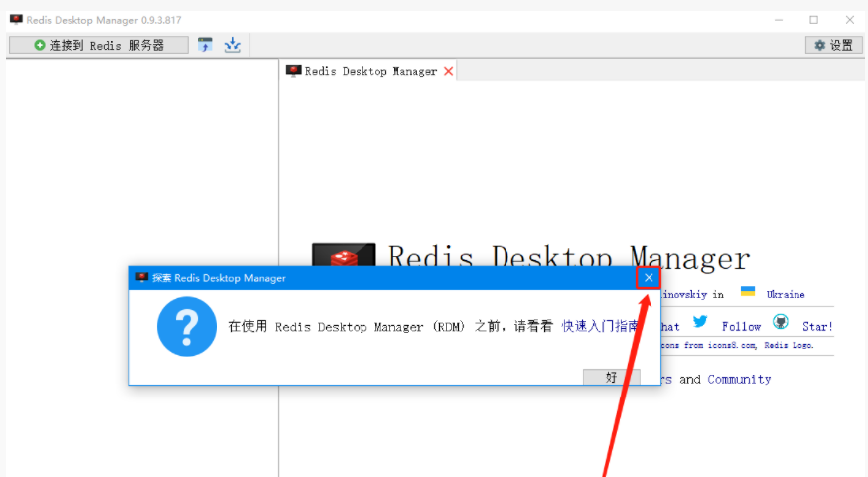The image size is (868, 477).
Task: Click the blue question mark icon in dialog
Action: (x=187, y=326)
